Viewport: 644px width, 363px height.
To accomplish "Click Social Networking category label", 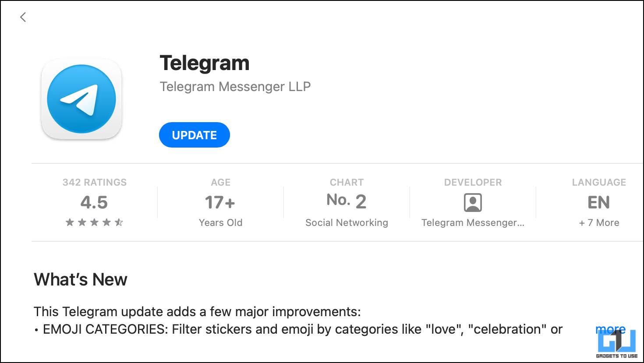I will [x=347, y=222].
